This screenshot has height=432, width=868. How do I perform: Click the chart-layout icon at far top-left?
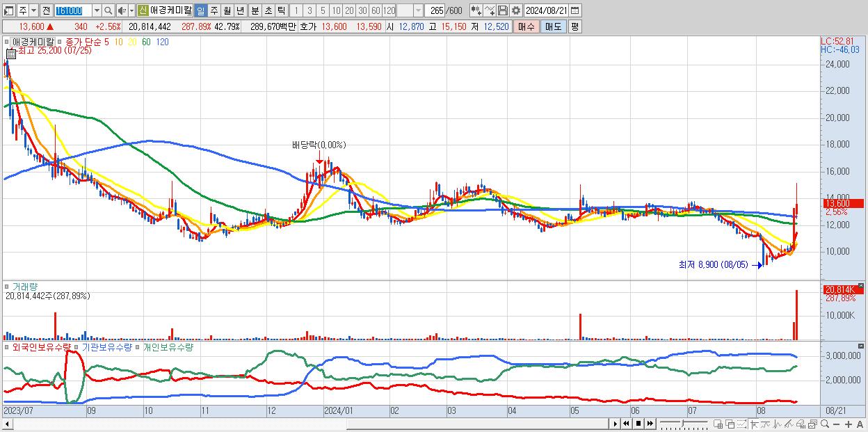click(x=8, y=10)
